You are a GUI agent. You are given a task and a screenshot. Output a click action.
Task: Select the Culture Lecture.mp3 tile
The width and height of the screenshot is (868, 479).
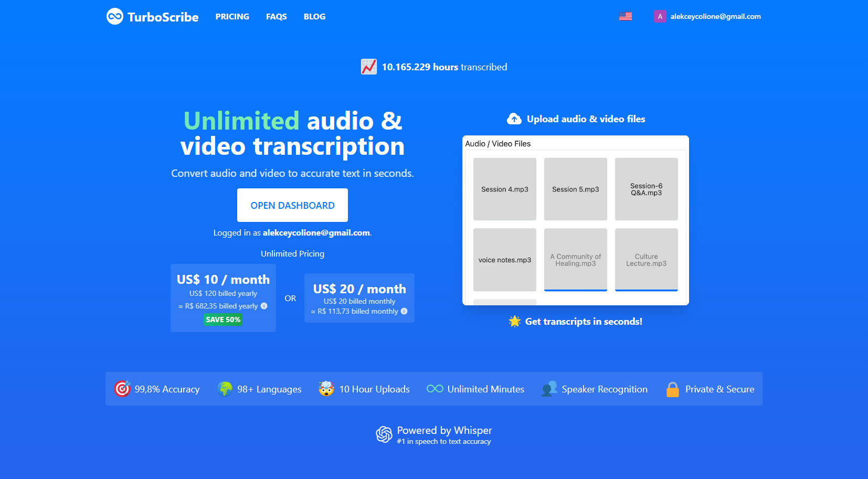[x=647, y=260]
